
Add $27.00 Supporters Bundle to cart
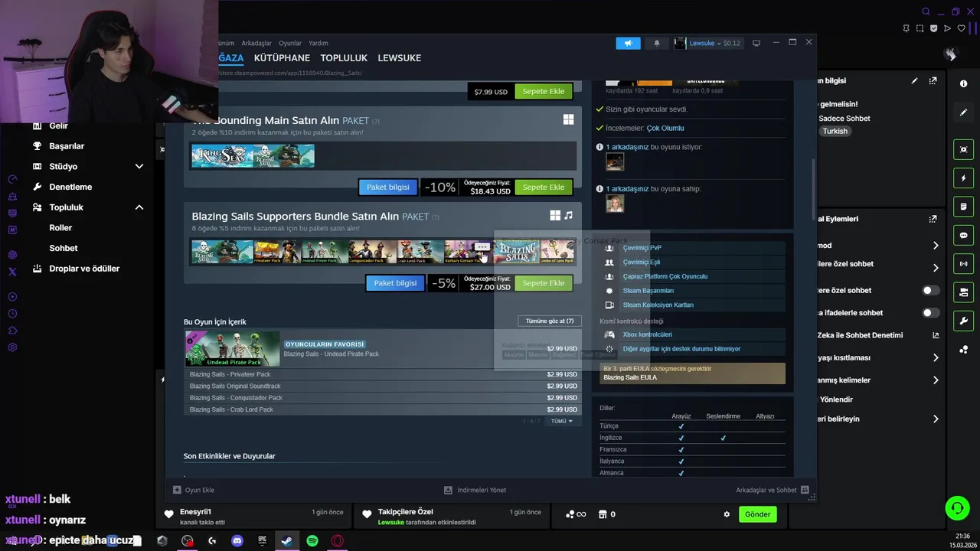click(543, 283)
